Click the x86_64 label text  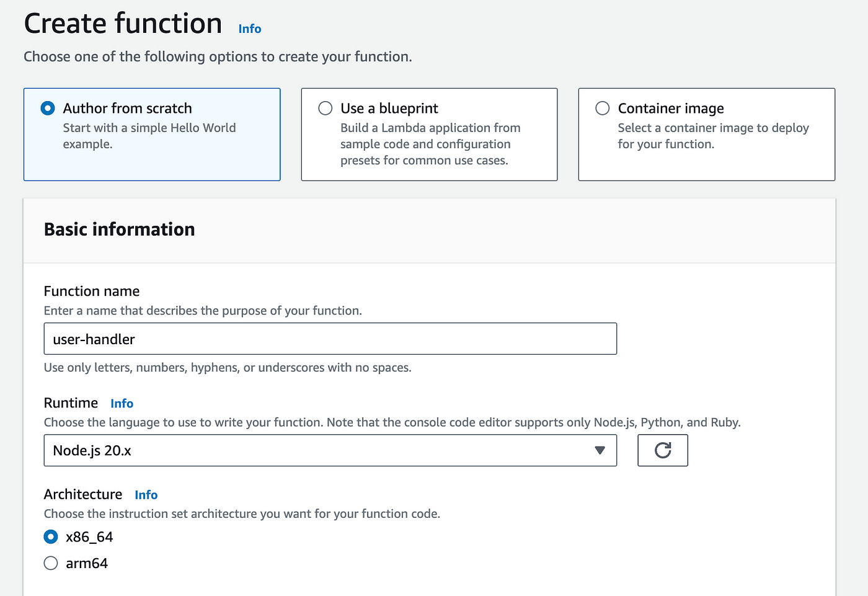click(89, 537)
